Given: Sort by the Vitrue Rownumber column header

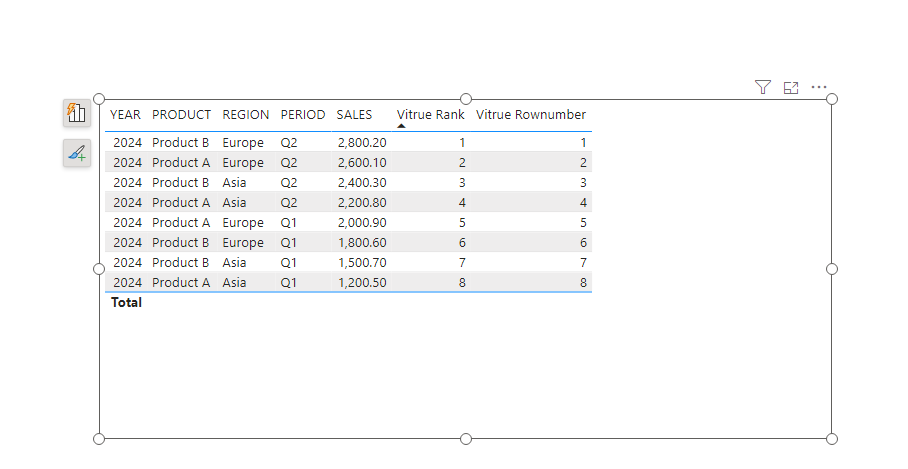Looking at the screenshot, I should click(530, 115).
